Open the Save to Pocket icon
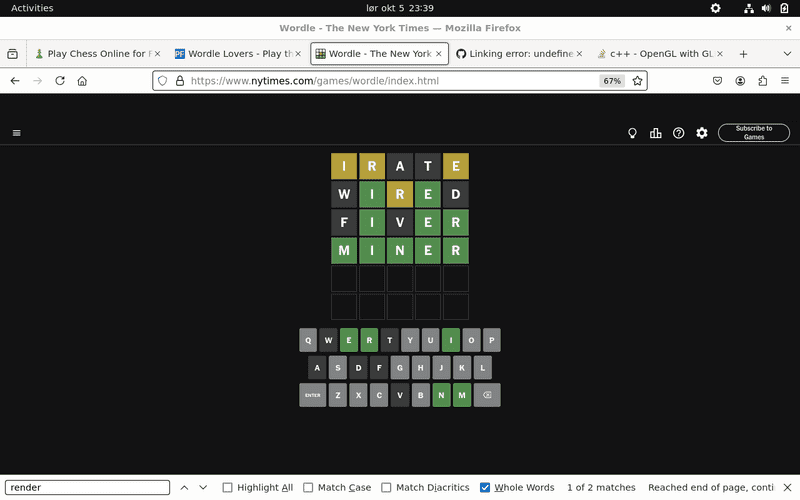 (717, 81)
